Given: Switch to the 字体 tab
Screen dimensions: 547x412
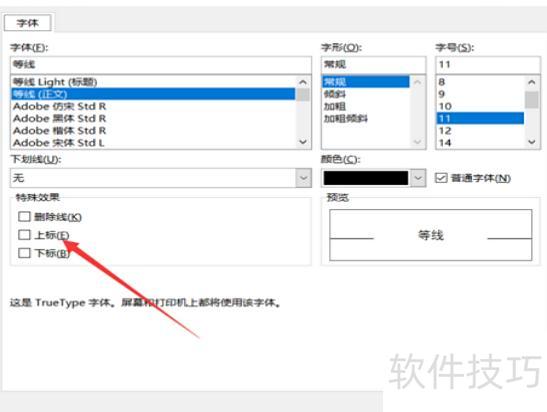Looking at the screenshot, I should pos(28,23).
